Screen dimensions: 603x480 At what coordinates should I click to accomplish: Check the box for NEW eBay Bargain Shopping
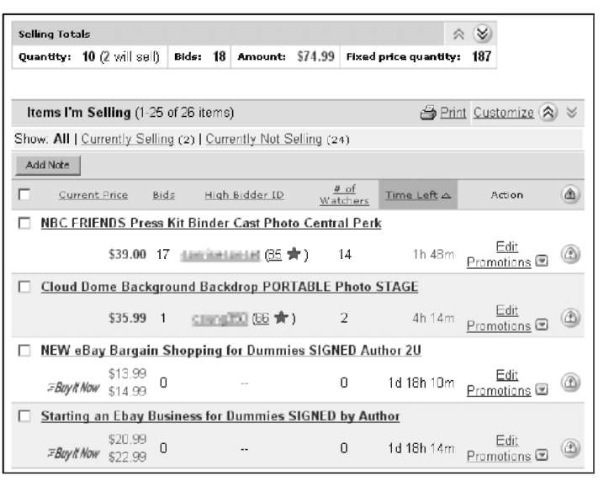click(x=24, y=350)
